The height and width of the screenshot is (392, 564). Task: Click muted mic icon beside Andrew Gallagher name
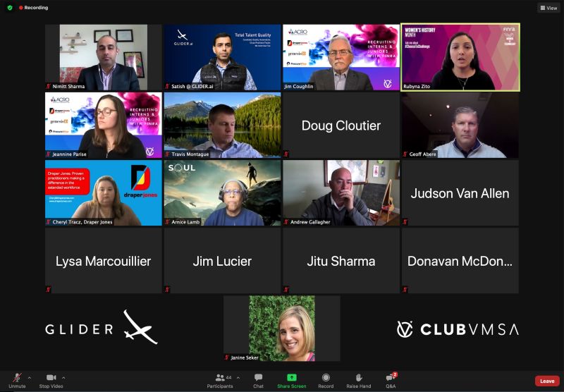[286, 222]
